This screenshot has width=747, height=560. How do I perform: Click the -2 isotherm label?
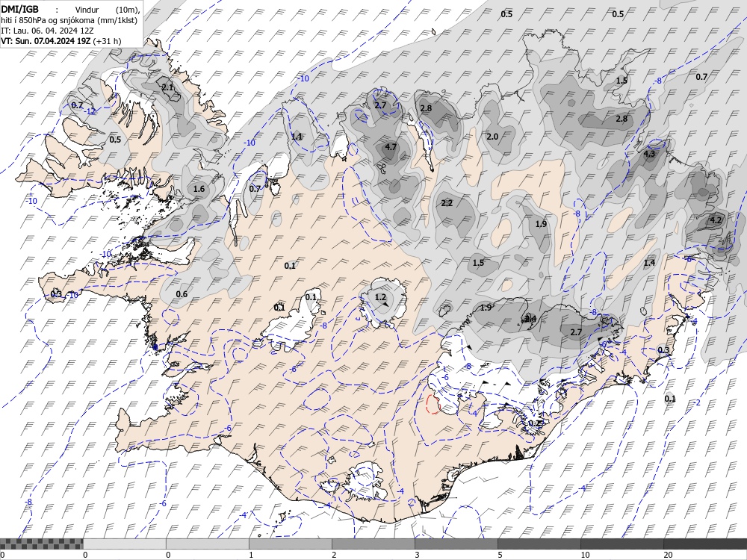point(697,403)
